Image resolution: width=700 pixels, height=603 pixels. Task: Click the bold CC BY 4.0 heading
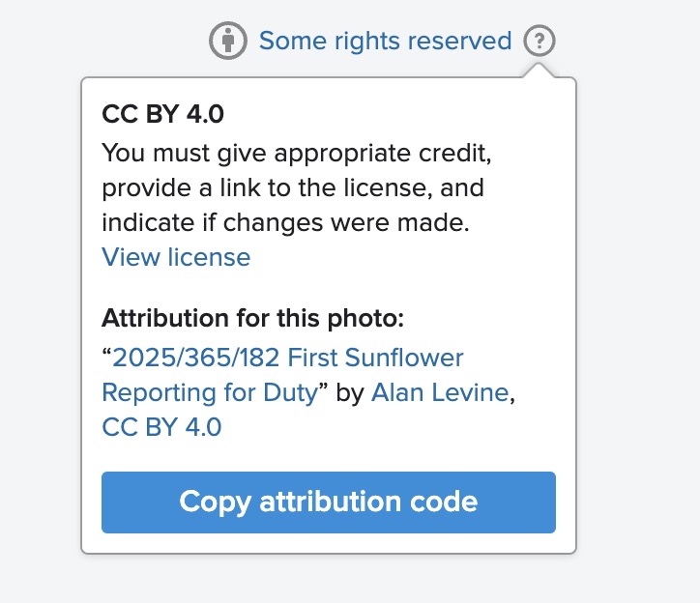point(162,114)
